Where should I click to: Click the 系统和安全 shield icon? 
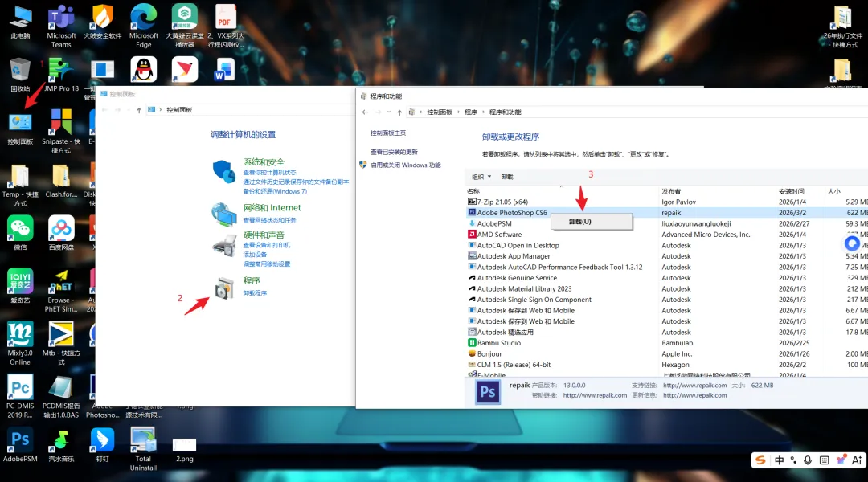[x=224, y=171]
